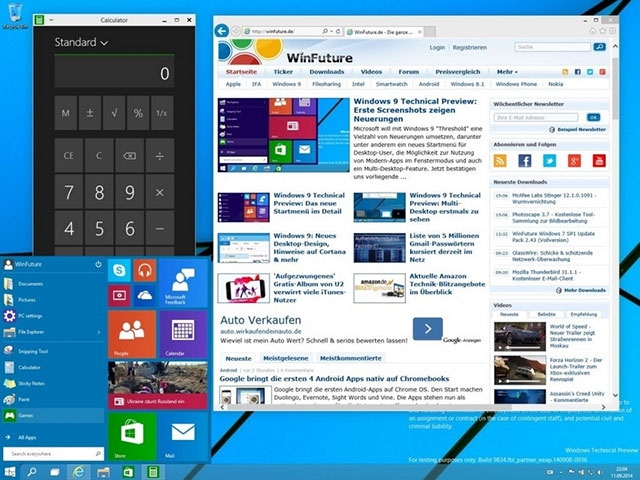Open the Forum menu on WinFuture
640x480 pixels.
(409, 72)
